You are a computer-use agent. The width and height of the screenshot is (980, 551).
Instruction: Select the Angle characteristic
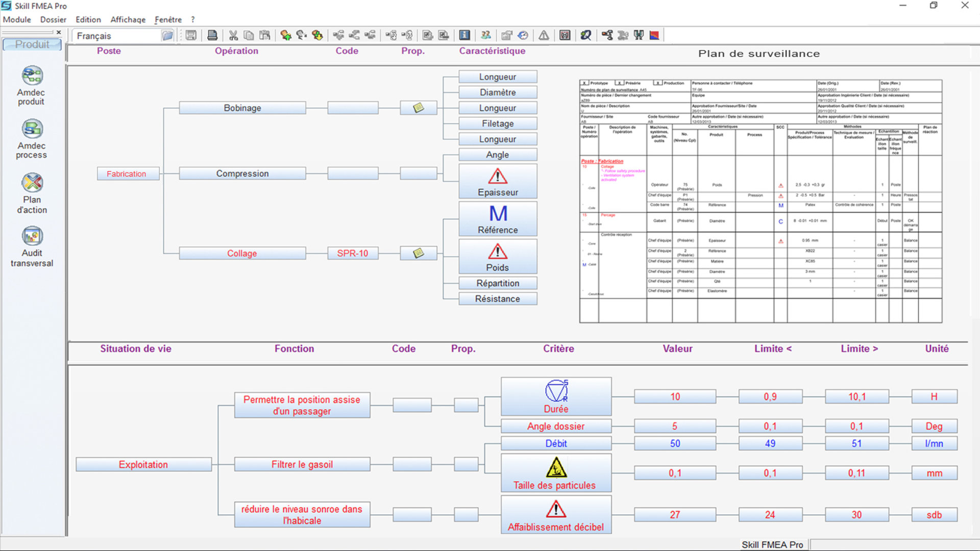[x=498, y=155]
